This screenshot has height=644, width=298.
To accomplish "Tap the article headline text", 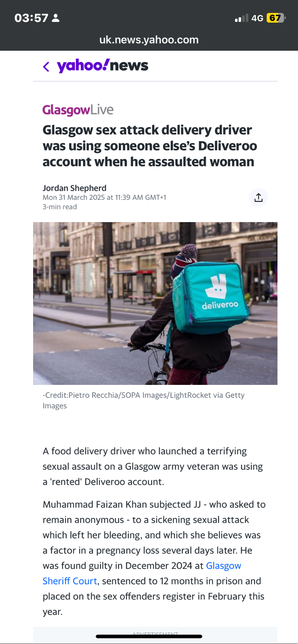I will 150,146.
